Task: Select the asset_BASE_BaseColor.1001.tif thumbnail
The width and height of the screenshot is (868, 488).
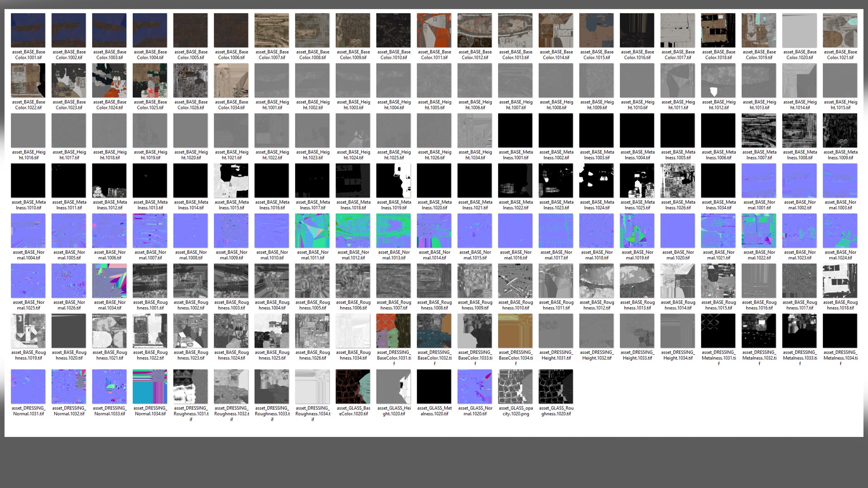Action: 28,30
